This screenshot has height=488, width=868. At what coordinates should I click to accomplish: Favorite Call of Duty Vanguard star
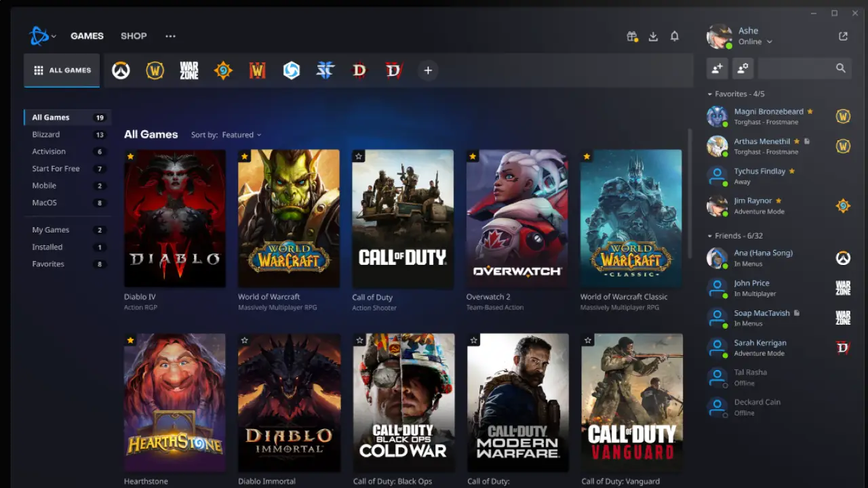pos(588,340)
